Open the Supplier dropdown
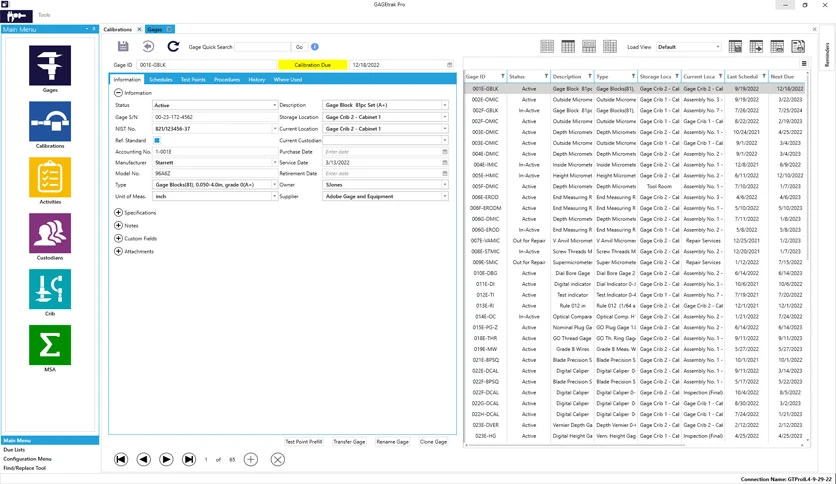836x484 pixels. [445, 196]
